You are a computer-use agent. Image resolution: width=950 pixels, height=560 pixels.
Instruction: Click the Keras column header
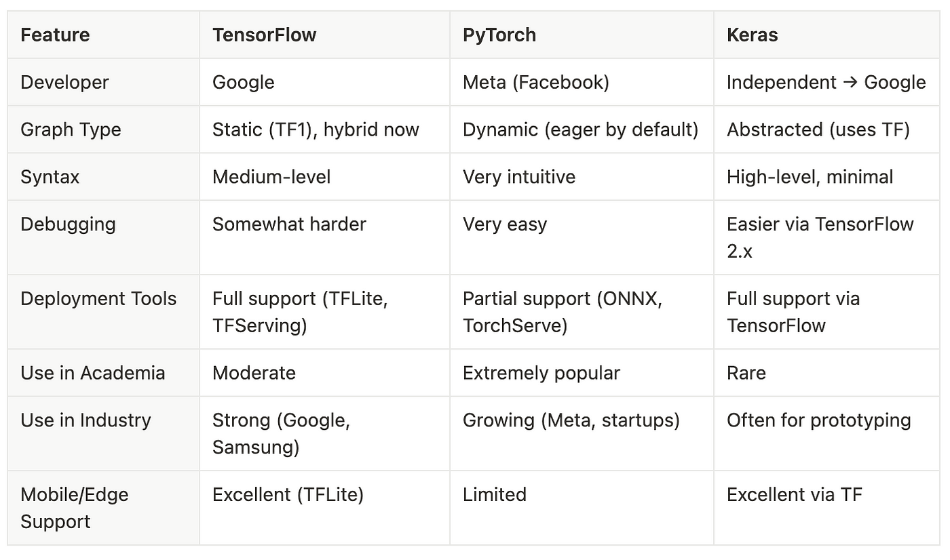(x=826, y=35)
